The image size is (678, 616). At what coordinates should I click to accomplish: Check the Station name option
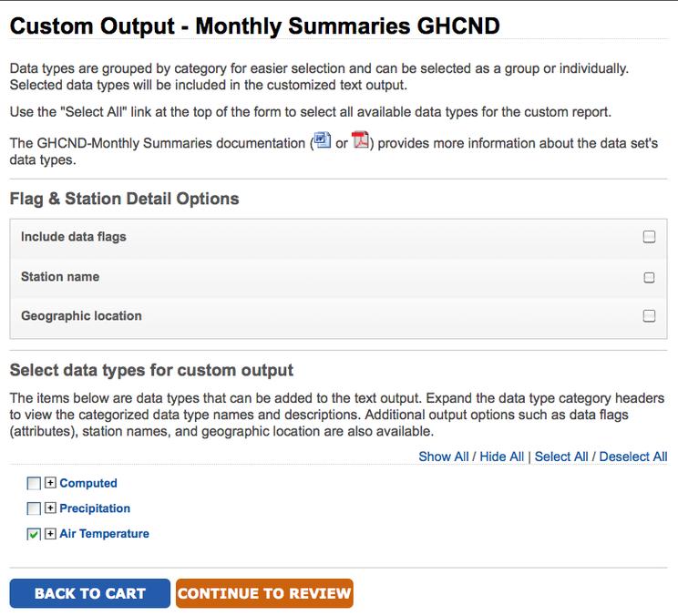649,277
